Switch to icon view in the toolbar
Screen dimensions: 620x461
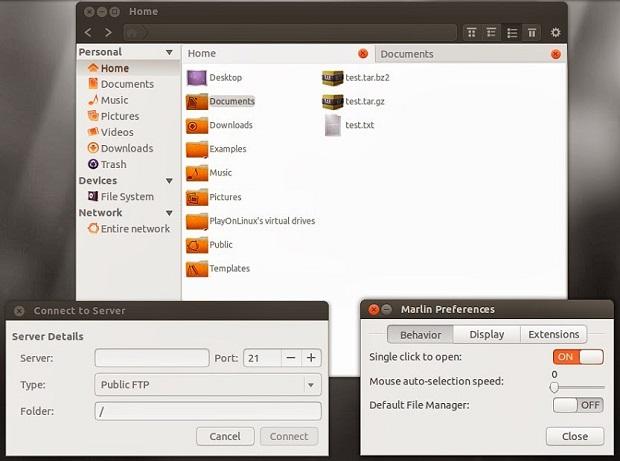[x=471, y=33]
